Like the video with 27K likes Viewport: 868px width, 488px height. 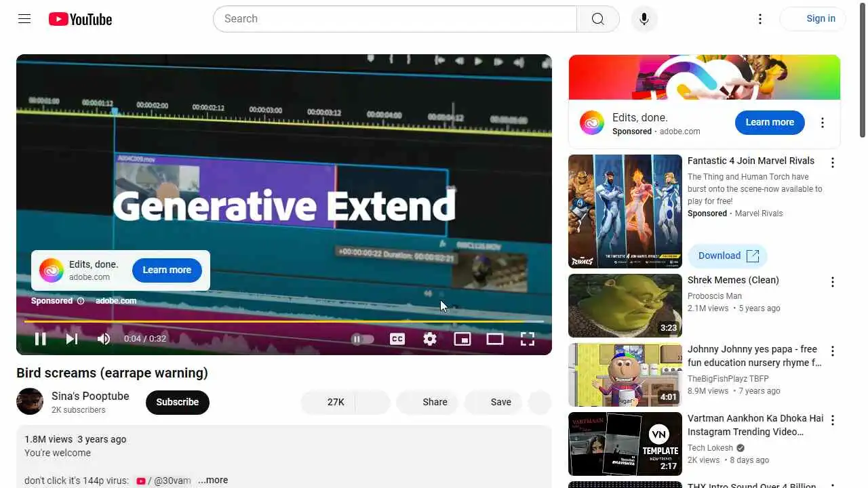pos(329,402)
